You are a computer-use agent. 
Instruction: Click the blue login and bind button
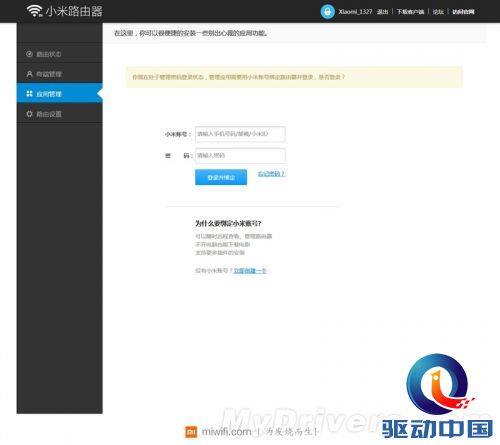coord(221,177)
